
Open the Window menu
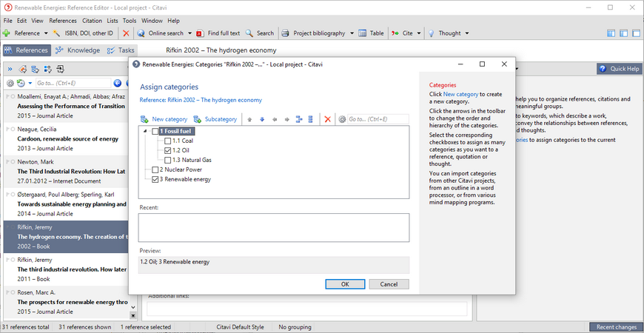(x=152, y=21)
